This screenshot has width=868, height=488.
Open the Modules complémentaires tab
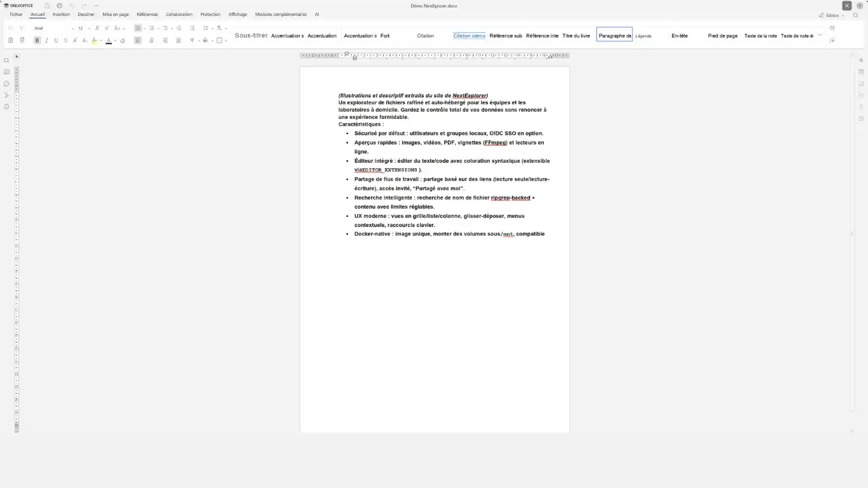281,14
